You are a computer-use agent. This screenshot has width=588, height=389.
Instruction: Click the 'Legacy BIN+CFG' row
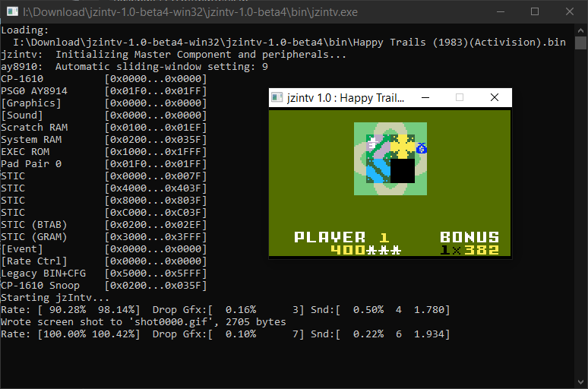[x=104, y=273]
